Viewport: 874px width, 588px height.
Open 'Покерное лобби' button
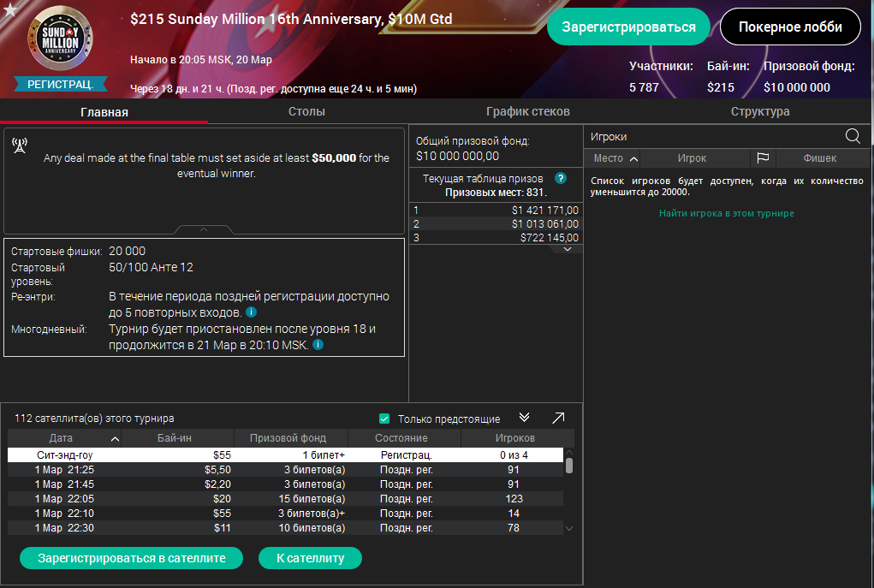790,27
